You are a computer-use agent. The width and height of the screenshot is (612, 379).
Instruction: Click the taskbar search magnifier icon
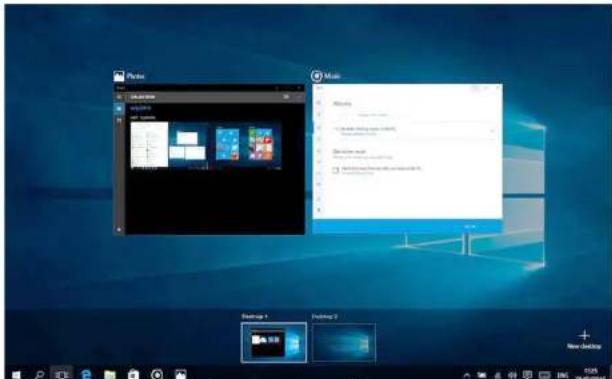pos(39,375)
